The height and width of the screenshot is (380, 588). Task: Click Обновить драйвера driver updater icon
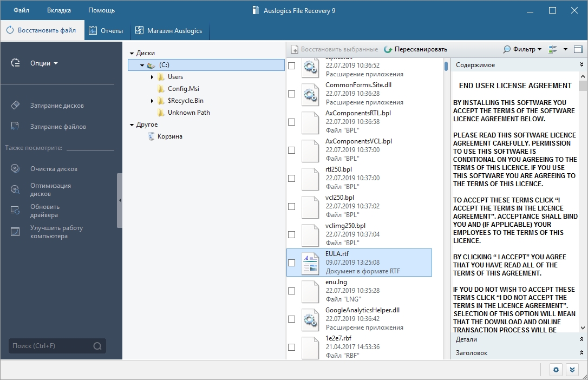coord(15,211)
